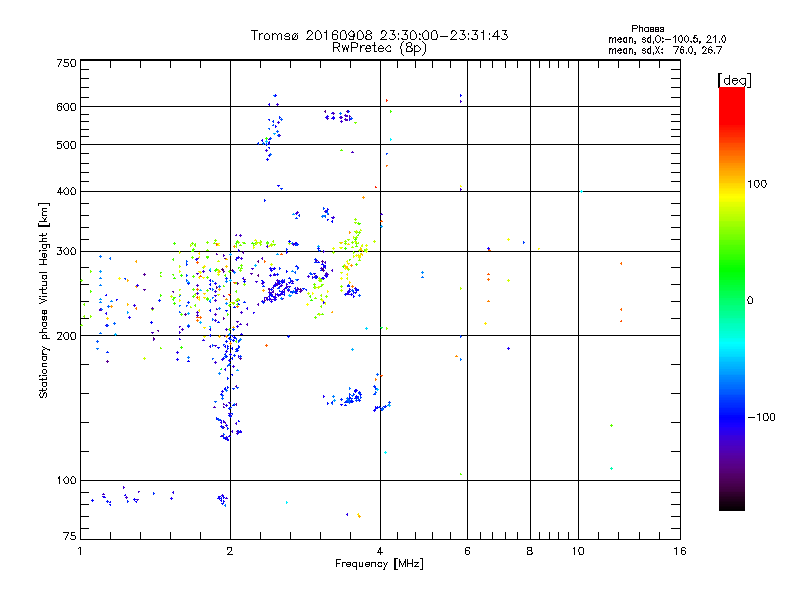Click the yellow colorbar region near 100
Viewport: 800px width, 600px height.
(732, 196)
